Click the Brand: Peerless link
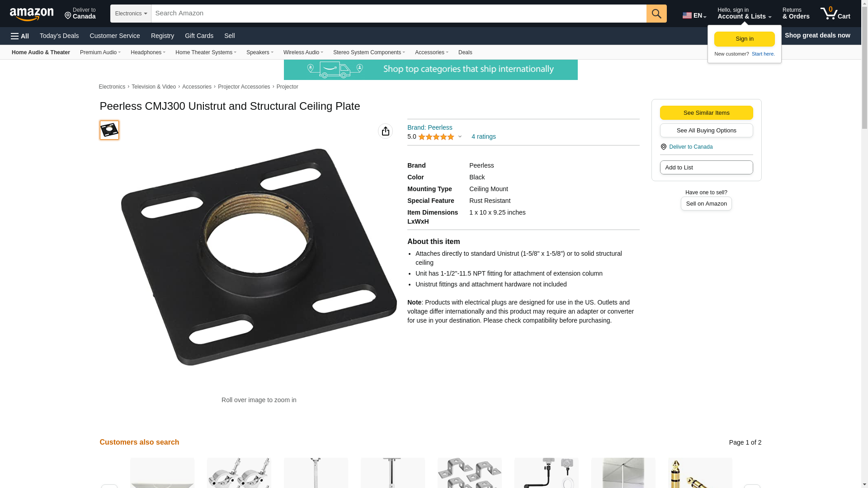868x488 pixels. (429, 127)
